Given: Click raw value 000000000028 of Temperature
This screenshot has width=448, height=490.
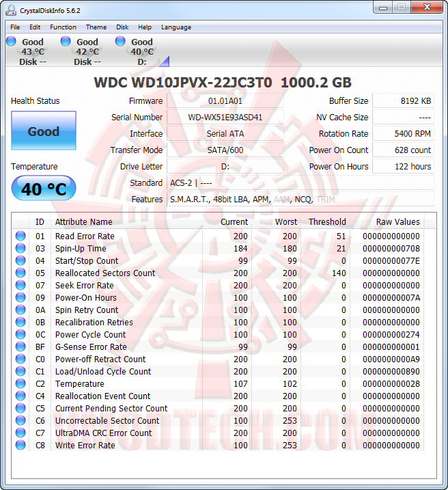Looking at the screenshot, I should (x=391, y=384).
